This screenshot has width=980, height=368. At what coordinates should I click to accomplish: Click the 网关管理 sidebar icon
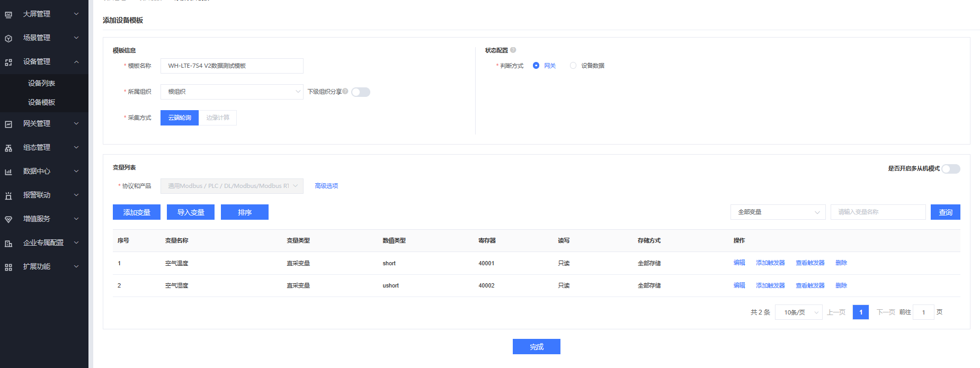8,124
